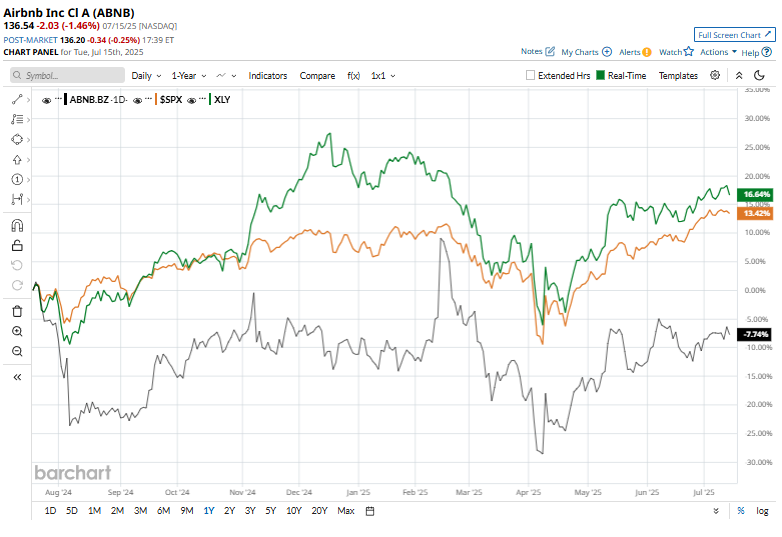Open the Help question mark
Screen dimensions: 782x537
pyautogui.click(x=767, y=52)
